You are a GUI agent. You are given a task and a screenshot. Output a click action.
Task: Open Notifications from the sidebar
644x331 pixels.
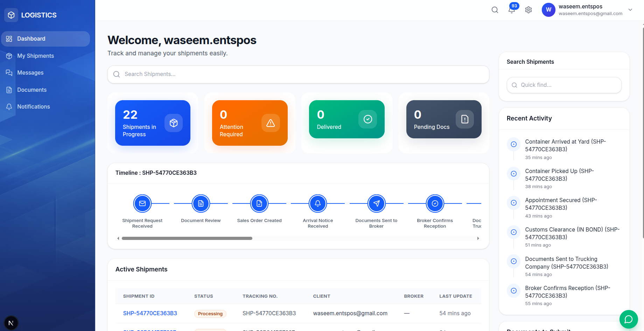[x=45, y=107]
